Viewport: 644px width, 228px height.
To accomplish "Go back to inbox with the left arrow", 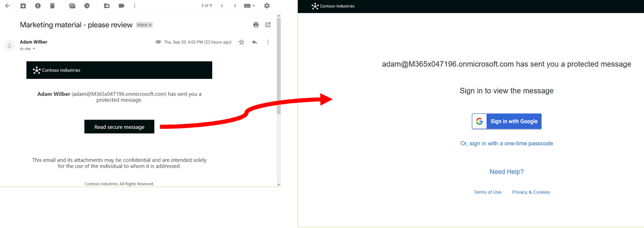I will [x=7, y=6].
